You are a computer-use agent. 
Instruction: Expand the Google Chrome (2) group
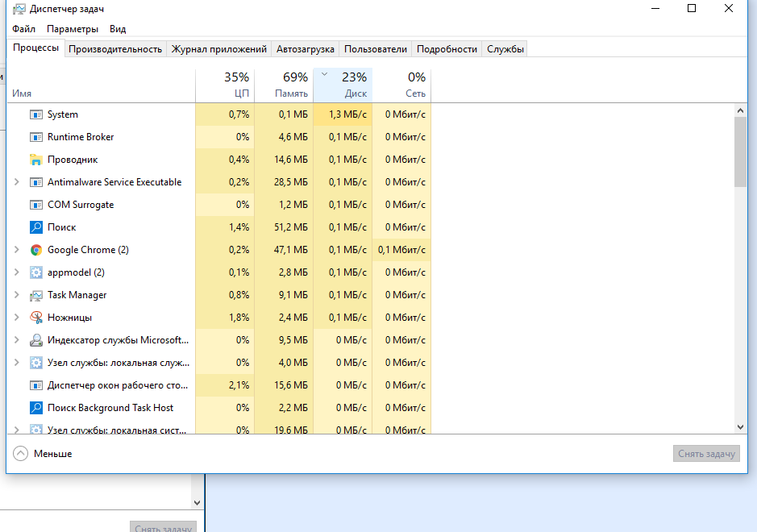point(16,250)
